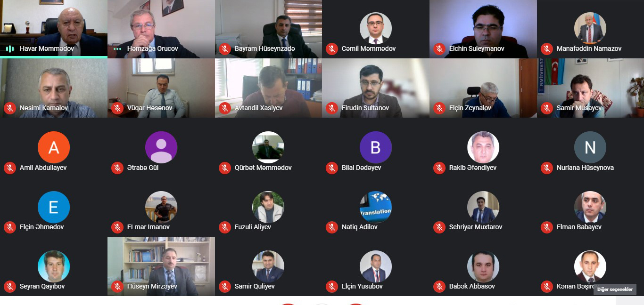Click Natiq Adilov's Translation profile picture

pyautogui.click(x=376, y=207)
